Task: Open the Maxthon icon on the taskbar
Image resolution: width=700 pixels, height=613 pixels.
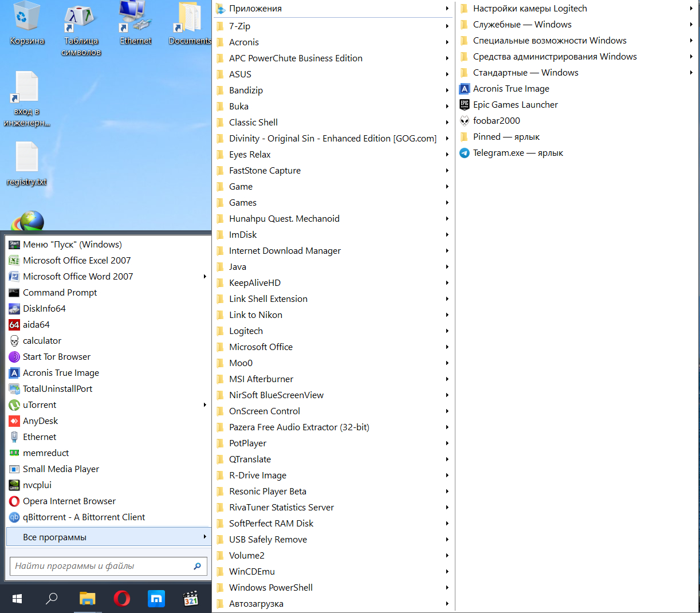Action: pos(156,599)
